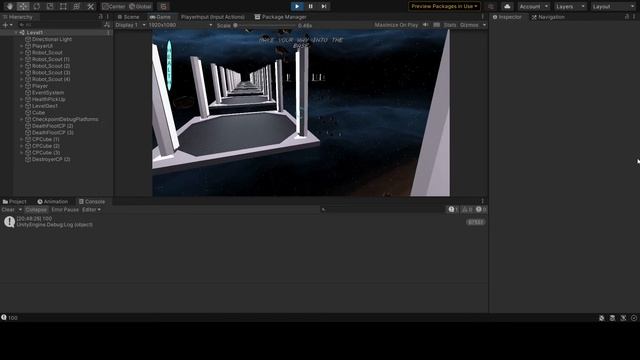
Task: Switch to the Navigation tab
Action: pyautogui.click(x=547, y=17)
